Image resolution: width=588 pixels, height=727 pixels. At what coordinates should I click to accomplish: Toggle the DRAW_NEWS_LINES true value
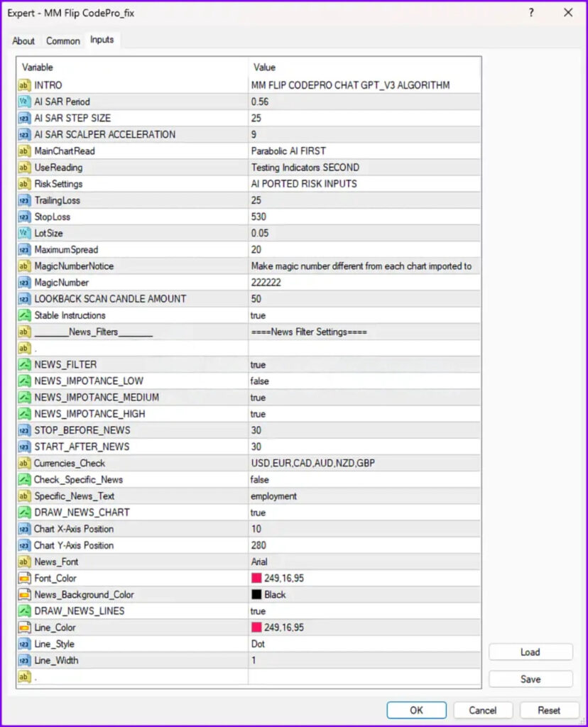tap(364, 611)
